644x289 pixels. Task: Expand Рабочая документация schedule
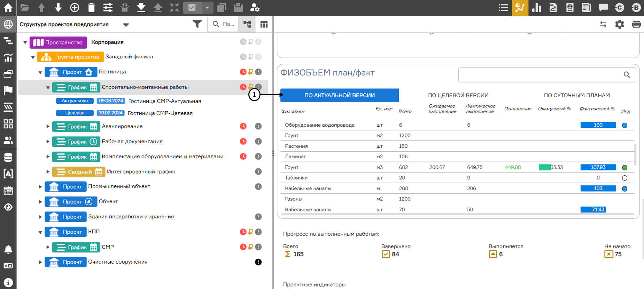[48, 141]
